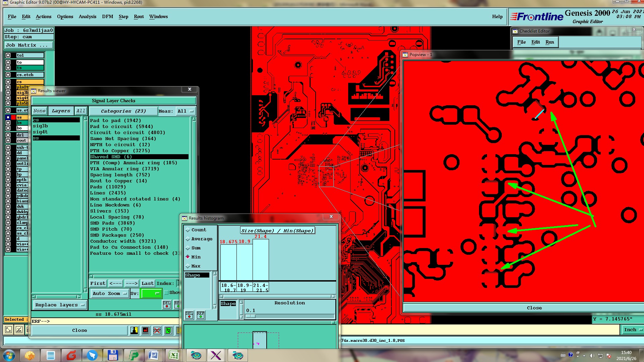Open the second Genesis disc icon in the taskbar
The image size is (644, 362).
click(x=237, y=355)
